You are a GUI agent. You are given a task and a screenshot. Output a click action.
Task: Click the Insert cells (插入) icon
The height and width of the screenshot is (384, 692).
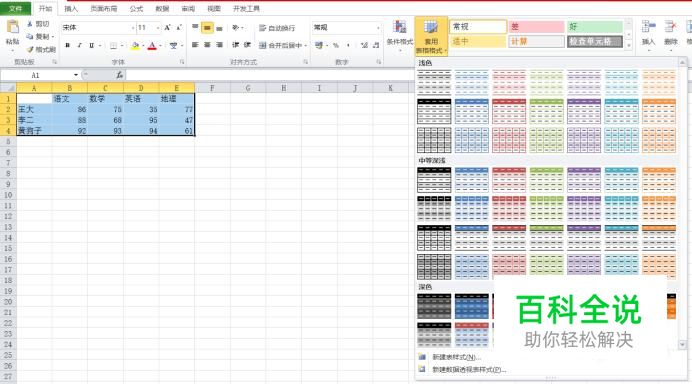coord(648,27)
